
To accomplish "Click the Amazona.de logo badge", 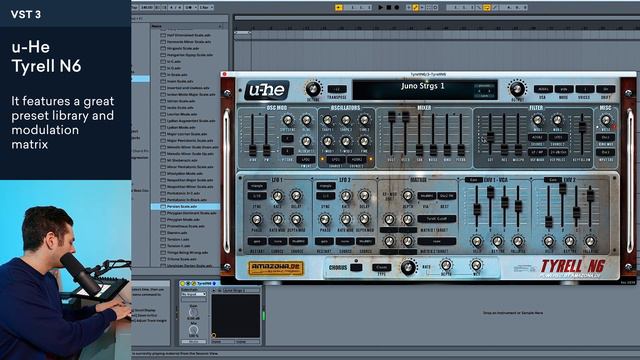I will click(276, 268).
